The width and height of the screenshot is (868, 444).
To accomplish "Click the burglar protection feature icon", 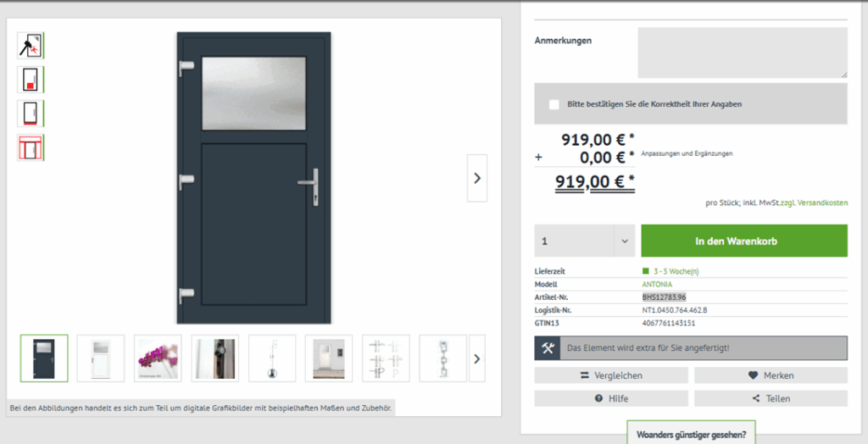I will [31, 45].
